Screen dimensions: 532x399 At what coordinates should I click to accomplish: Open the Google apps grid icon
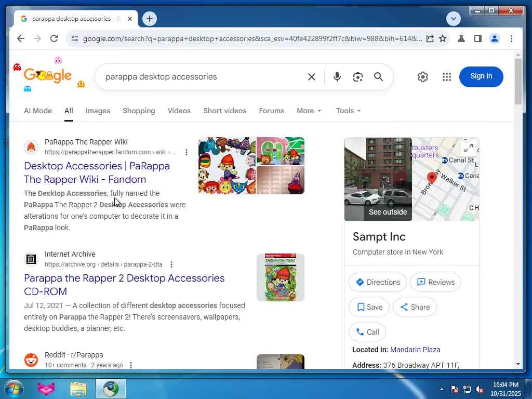coord(447,77)
